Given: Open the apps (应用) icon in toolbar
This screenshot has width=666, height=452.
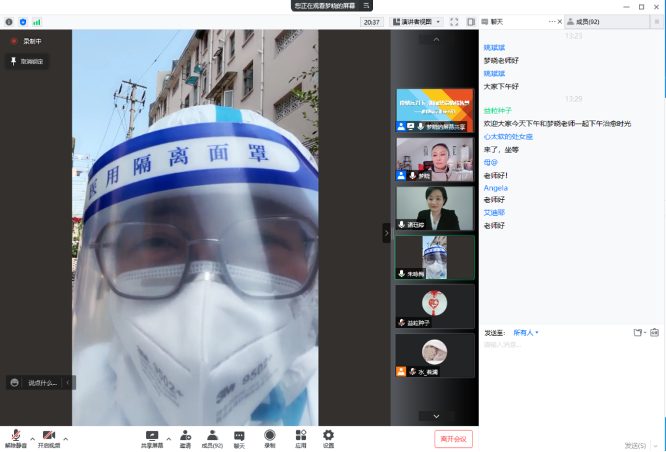Looking at the screenshot, I should click(300, 436).
